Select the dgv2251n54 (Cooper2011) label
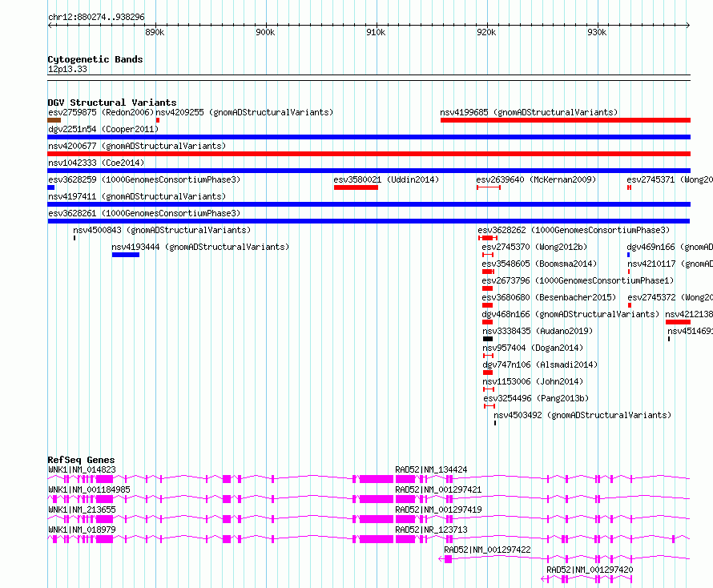The width and height of the screenshot is (713, 588). (x=103, y=129)
